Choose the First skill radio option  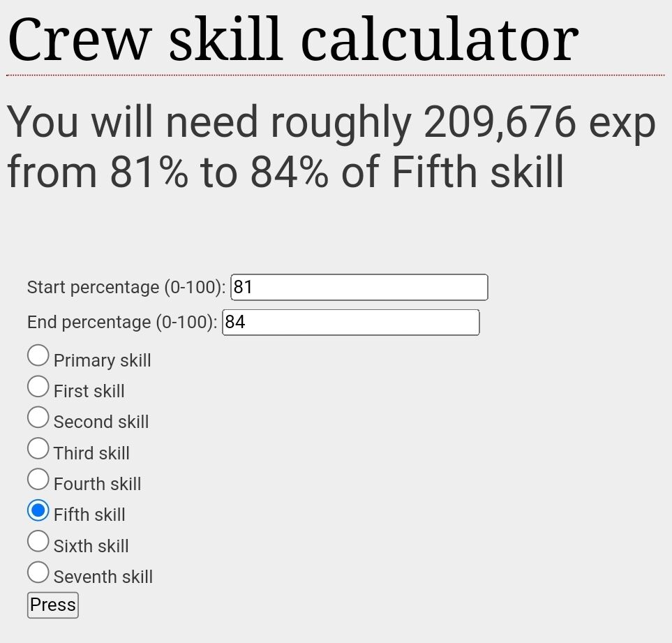pos(38,386)
